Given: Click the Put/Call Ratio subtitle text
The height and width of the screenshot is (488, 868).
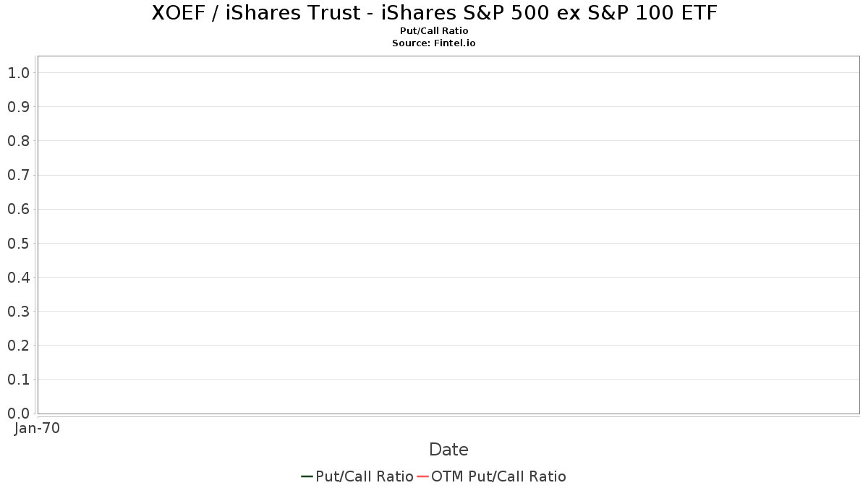Looking at the screenshot, I should (x=434, y=31).
